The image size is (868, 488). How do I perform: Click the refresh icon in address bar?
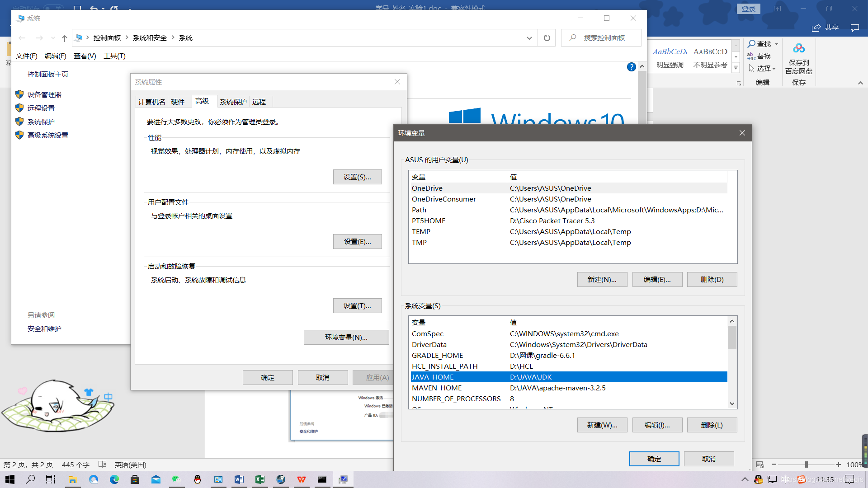[547, 38]
